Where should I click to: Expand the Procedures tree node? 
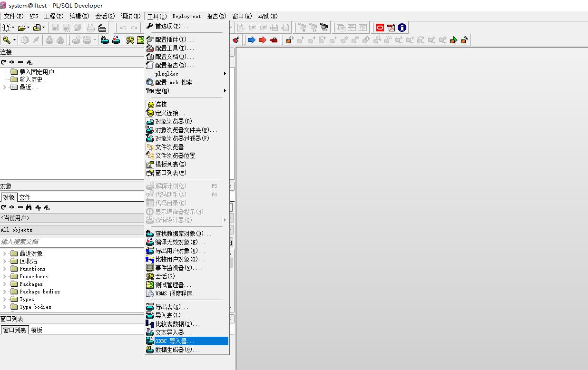[x=5, y=276]
